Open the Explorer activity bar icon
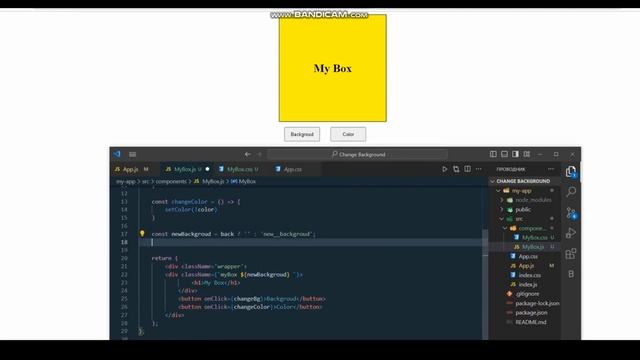 click(x=571, y=172)
